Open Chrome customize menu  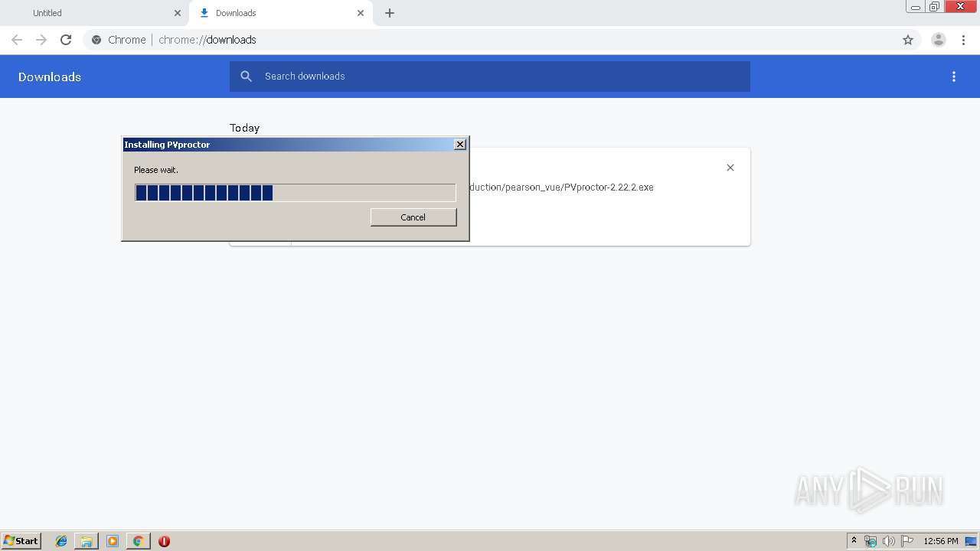click(x=963, y=40)
